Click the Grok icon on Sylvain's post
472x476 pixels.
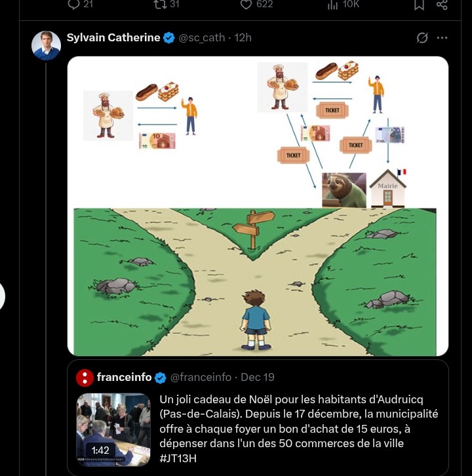422,38
